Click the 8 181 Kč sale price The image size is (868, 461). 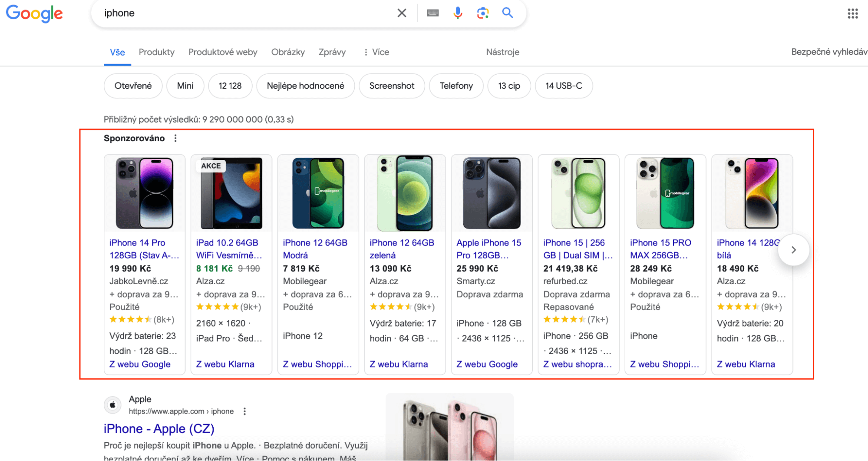pos(215,269)
